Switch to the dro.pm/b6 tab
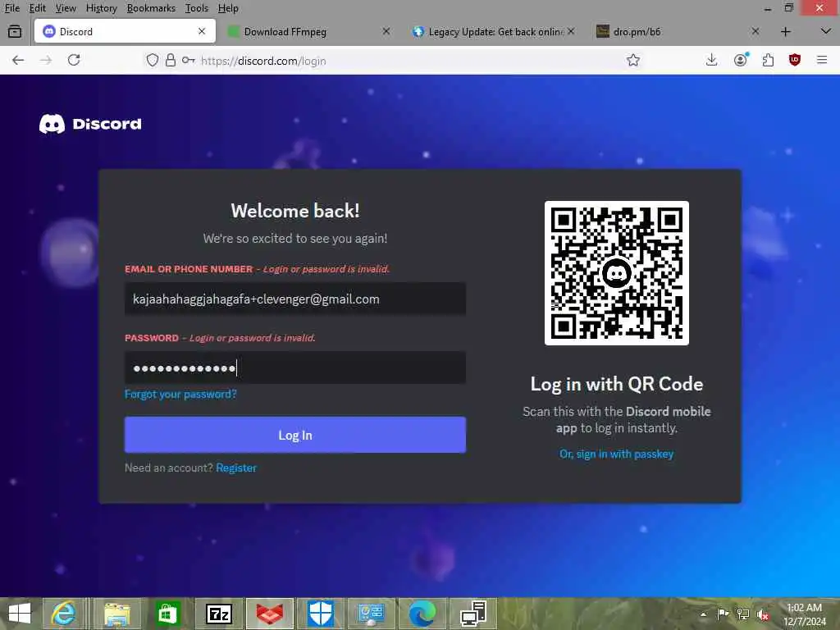The width and height of the screenshot is (840, 630). (x=678, y=32)
